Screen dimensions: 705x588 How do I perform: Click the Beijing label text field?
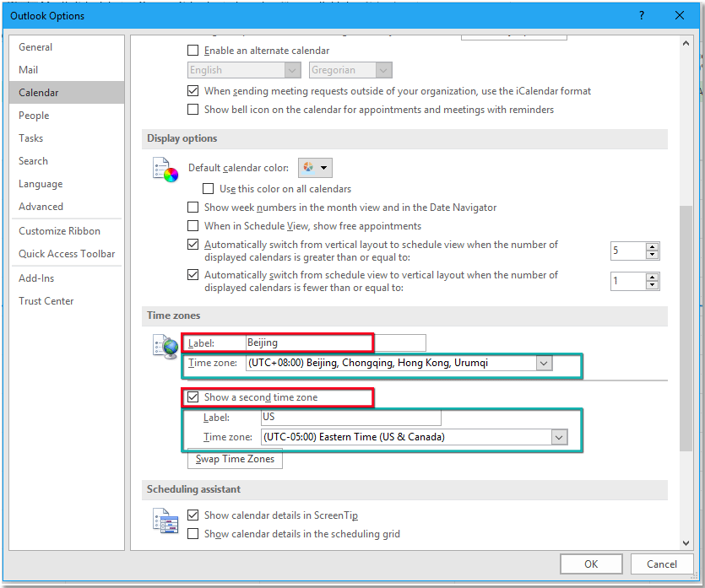point(334,343)
